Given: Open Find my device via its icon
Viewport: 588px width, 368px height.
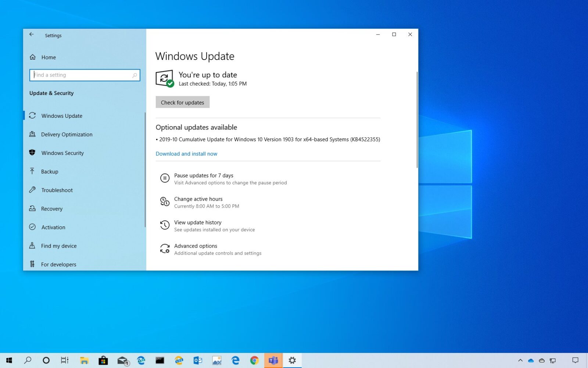Looking at the screenshot, I should pyautogui.click(x=33, y=246).
